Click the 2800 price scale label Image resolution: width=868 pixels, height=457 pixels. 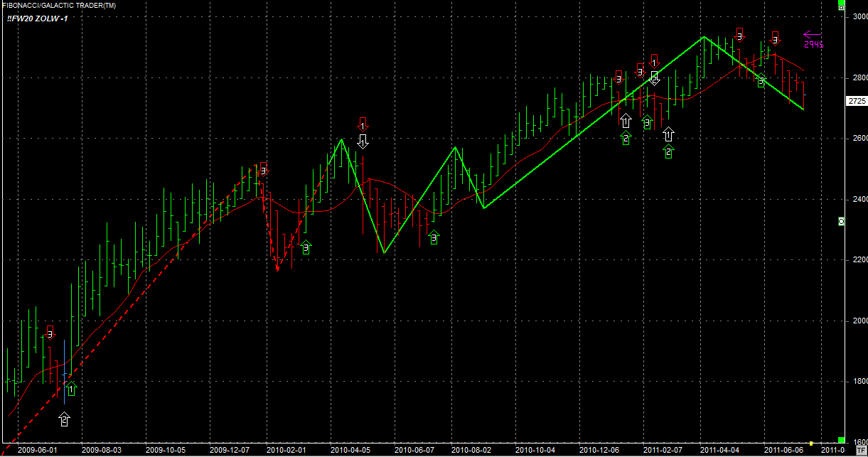[859, 77]
